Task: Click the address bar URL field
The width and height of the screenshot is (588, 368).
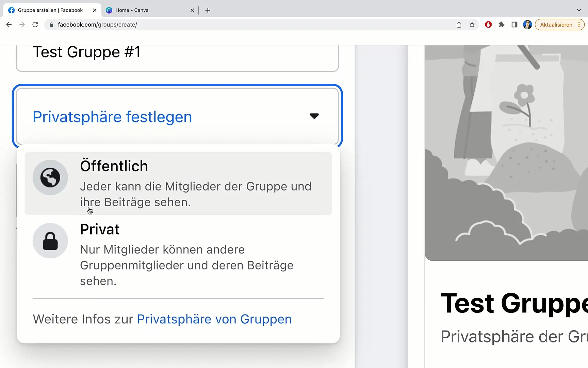Action: (252, 25)
